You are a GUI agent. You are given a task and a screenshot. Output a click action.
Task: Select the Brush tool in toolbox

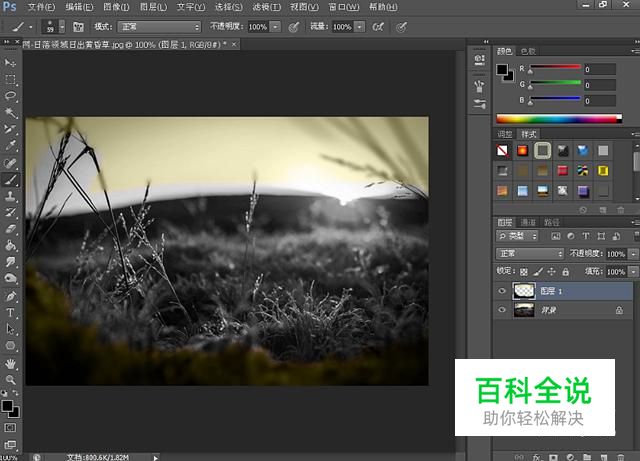pos(10,179)
